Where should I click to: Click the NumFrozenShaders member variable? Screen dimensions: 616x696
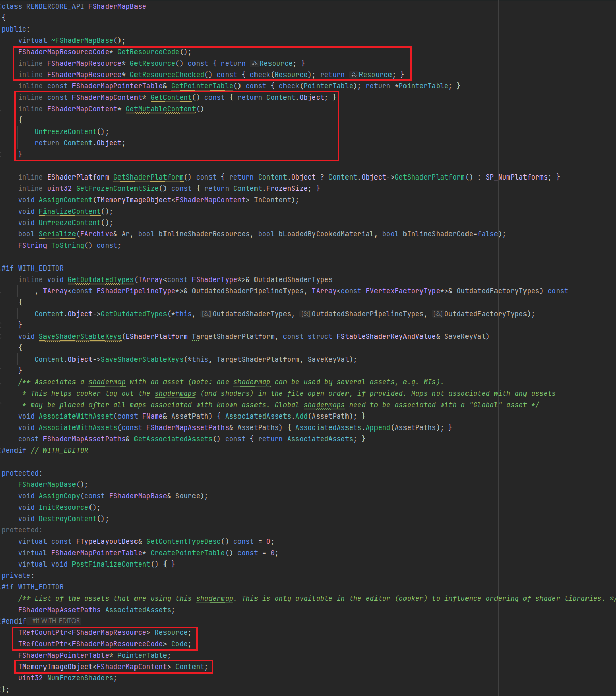pyautogui.click(x=80, y=678)
